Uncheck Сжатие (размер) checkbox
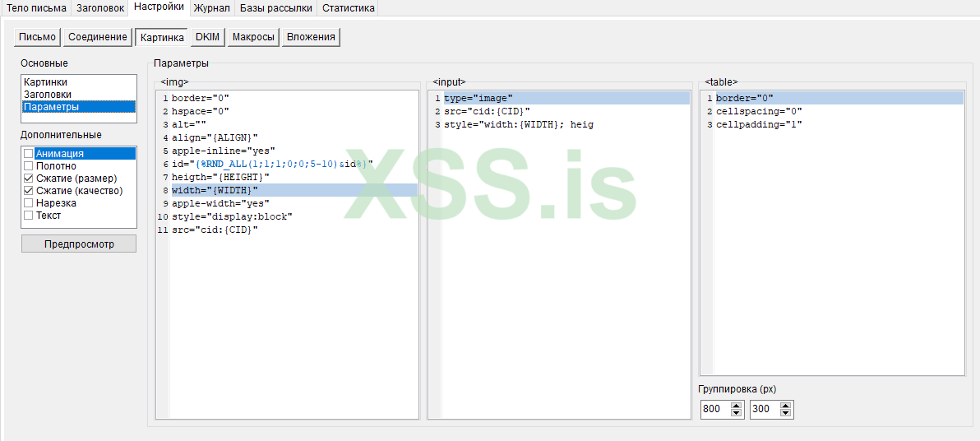The image size is (980, 441). pos(28,179)
